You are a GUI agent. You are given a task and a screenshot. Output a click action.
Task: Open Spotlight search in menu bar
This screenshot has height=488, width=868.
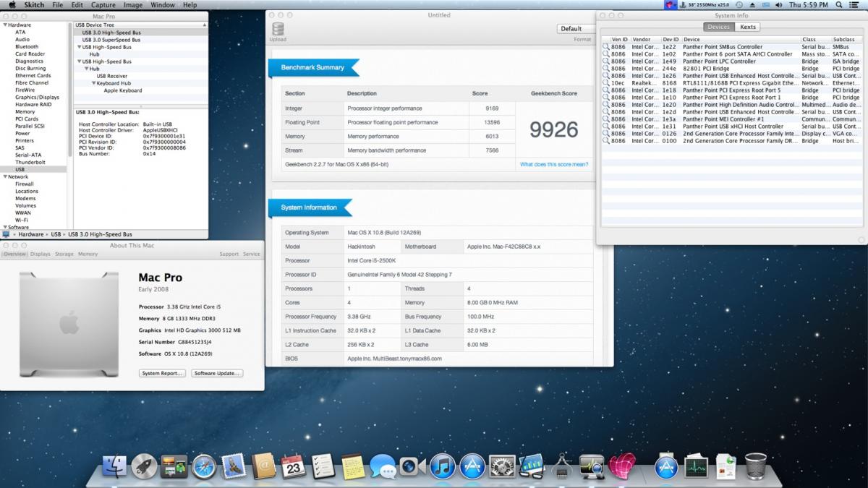pyautogui.click(x=840, y=5)
